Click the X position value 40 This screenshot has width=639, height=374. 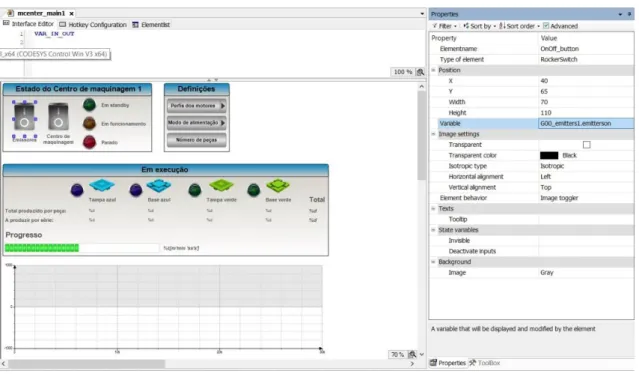(x=586, y=81)
